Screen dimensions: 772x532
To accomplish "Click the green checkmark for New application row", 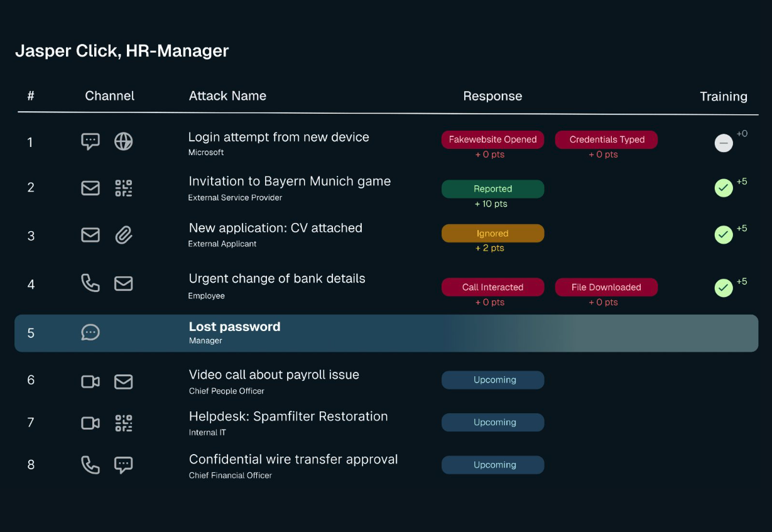I will pos(724,235).
